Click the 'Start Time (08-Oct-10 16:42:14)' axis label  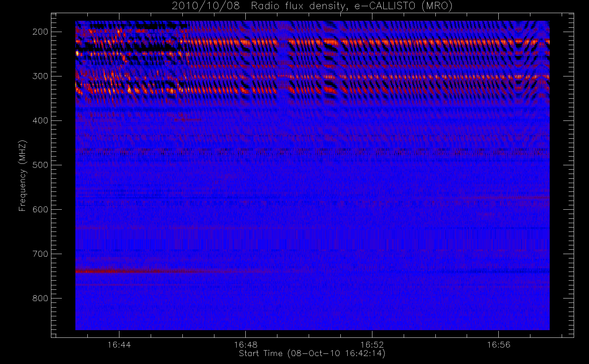pos(312,353)
